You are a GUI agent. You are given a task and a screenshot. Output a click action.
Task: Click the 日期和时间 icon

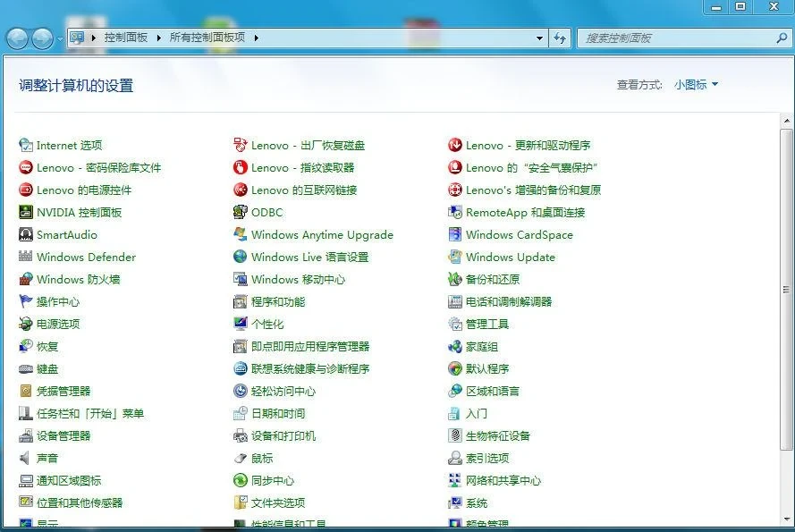241,413
